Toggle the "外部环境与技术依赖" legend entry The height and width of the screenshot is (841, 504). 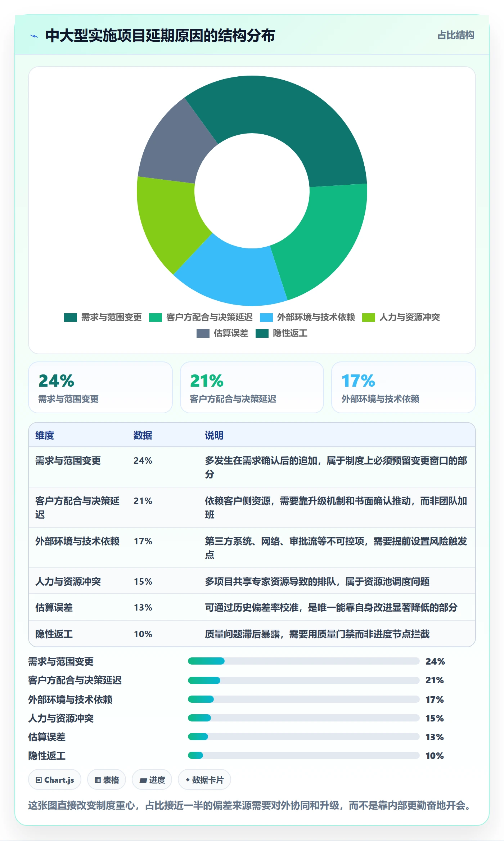[x=307, y=317]
